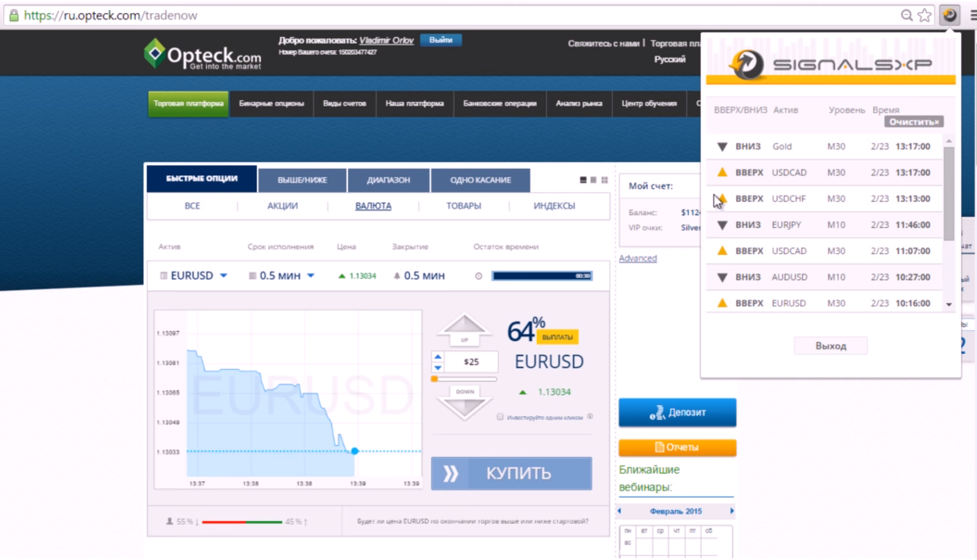Viewport: 977px width, 560px height.
Task: Click the Депозит button
Action: click(677, 412)
